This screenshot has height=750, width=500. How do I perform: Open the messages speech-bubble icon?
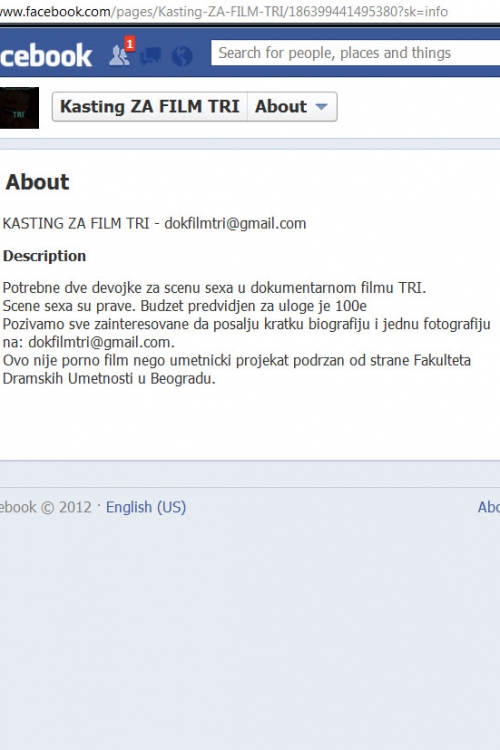150,56
